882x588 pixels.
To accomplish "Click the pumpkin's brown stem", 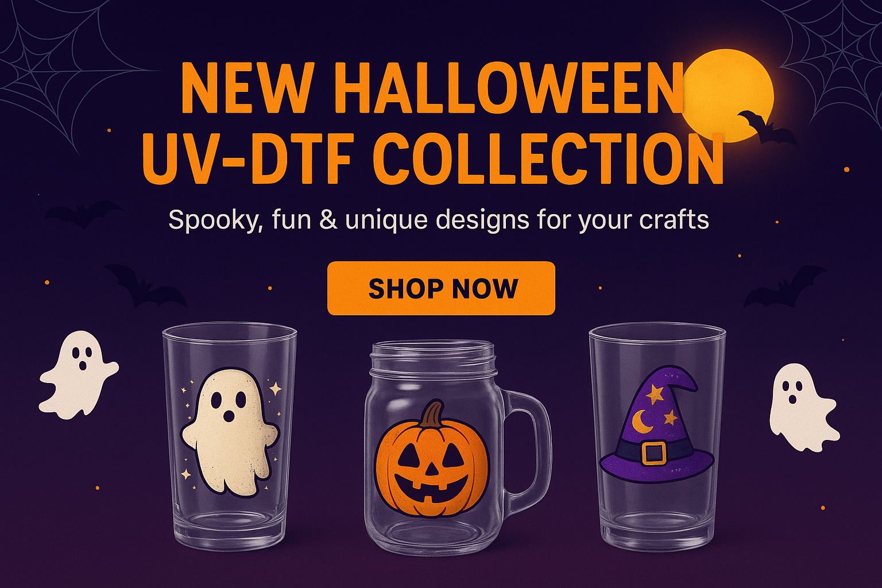I will [432, 413].
